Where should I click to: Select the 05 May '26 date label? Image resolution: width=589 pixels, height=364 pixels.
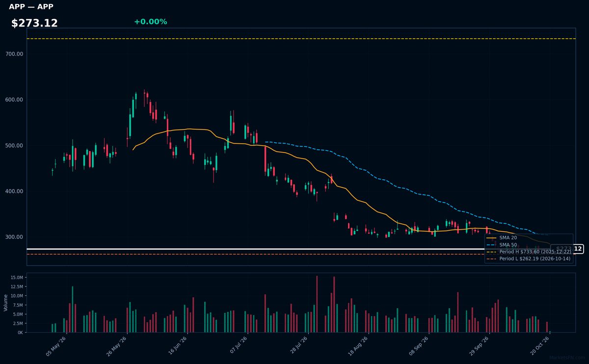56,347
